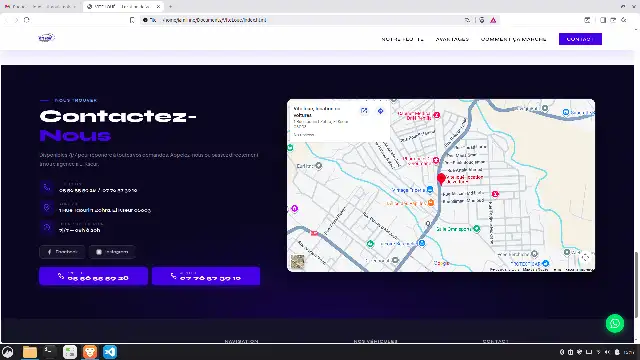Screen dimensions: 640x360
Task: Call the 07 76 57 59 19 button
Action: [206, 276]
